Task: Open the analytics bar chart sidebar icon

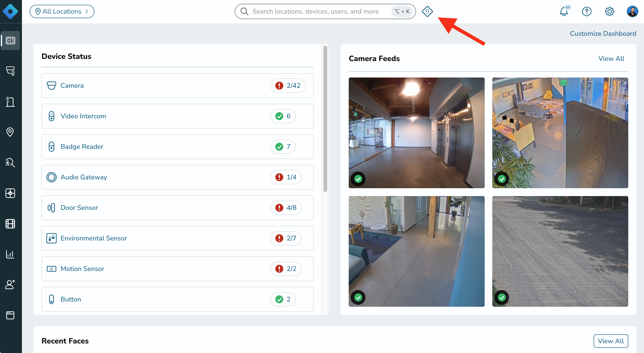Action: click(10, 254)
